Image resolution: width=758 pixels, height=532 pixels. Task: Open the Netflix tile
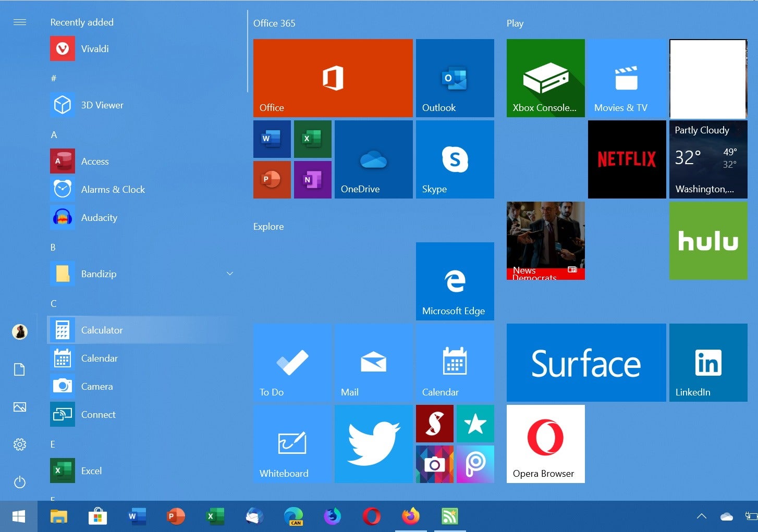point(627,159)
